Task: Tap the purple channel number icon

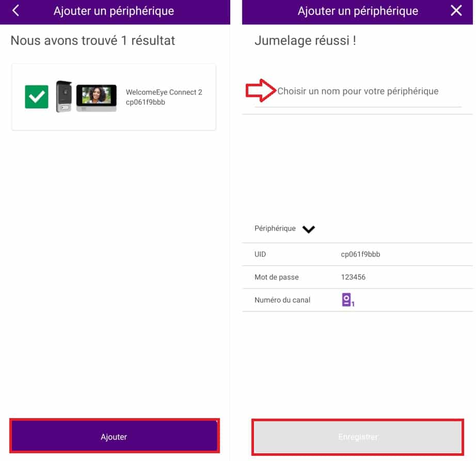Action: click(x=348, y=300)
